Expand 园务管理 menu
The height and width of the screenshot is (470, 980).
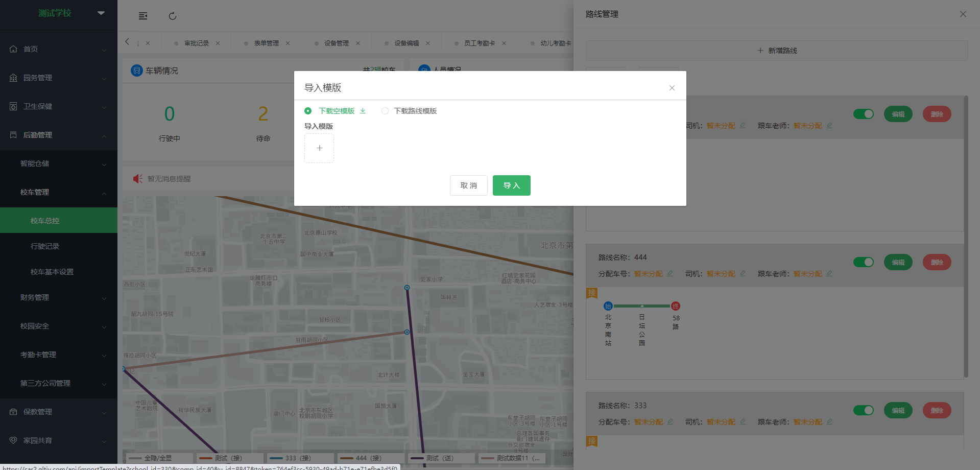pos(59,78)
